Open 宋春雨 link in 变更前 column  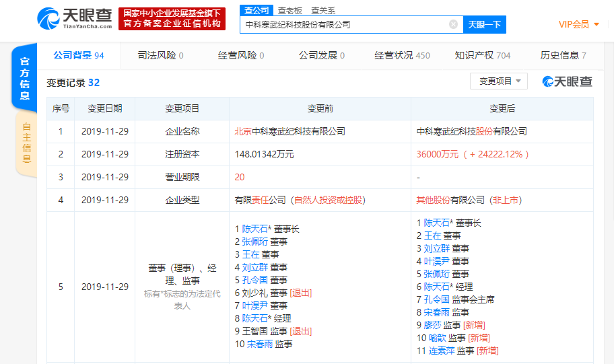pos(260,344)
